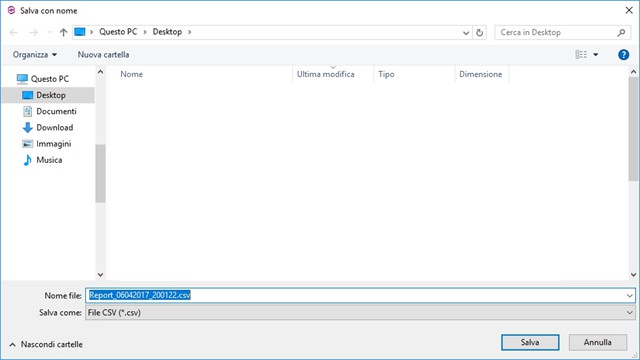The width and height of the screenshot is (640, 360).
Task: Click the Documenti folder icon
Action: pos(27,111)
